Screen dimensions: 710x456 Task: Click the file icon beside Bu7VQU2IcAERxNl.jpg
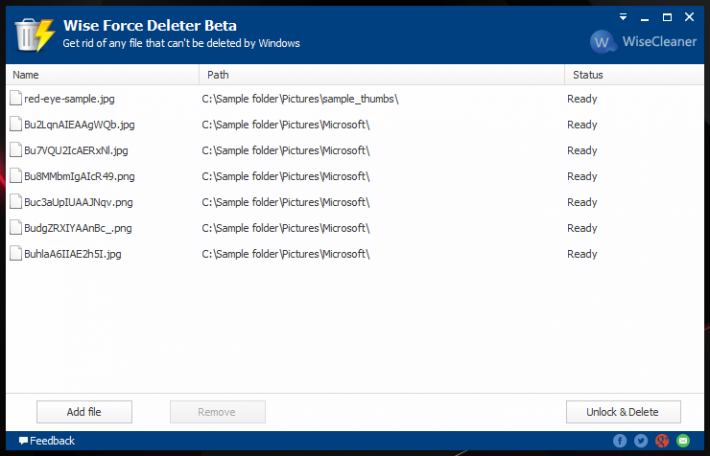click(x=16, y=150)
